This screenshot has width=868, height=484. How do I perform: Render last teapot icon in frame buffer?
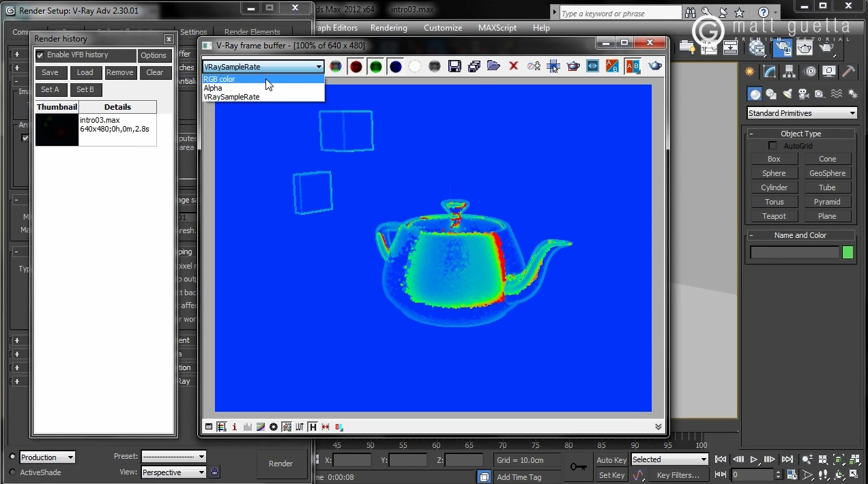tap(655, 66)
